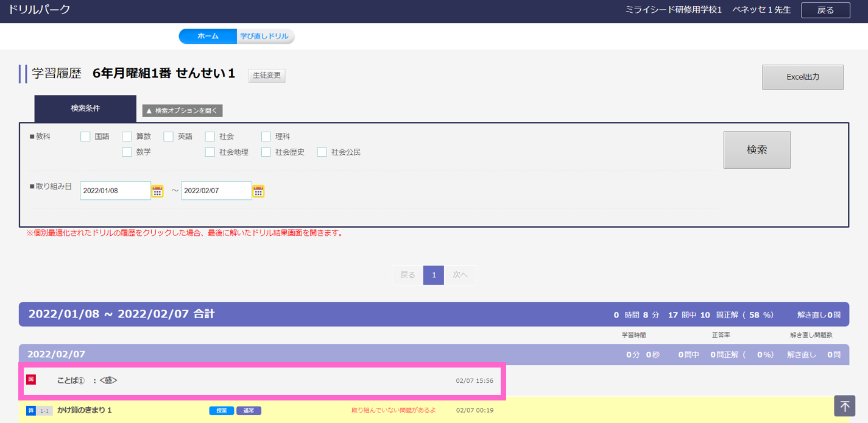Image resolution: width=868 pixels, height=423 pixels.
Task: Open the ことば① history entry row
Action: click(262, 380)
